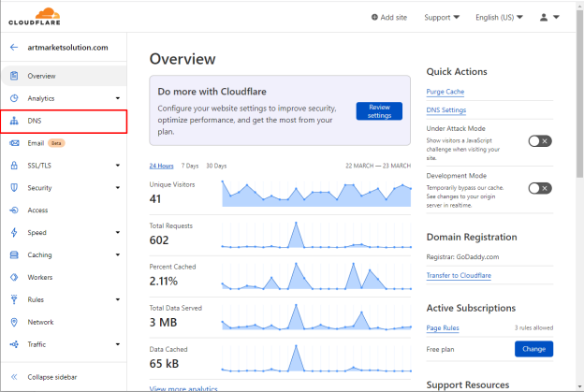Click the Free plan label
Image resolution: width=584 pixels, height=392 pixels.
coord(440,349)
